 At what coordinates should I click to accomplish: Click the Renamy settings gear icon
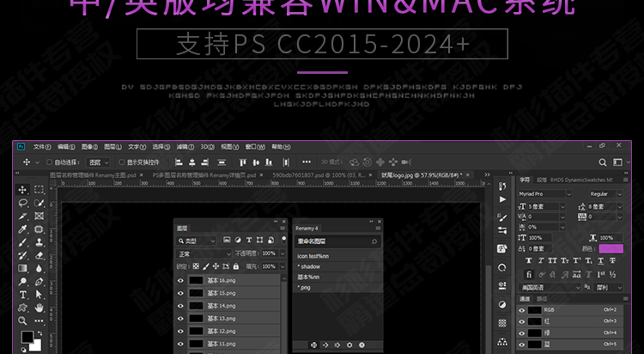coord(349,345)
